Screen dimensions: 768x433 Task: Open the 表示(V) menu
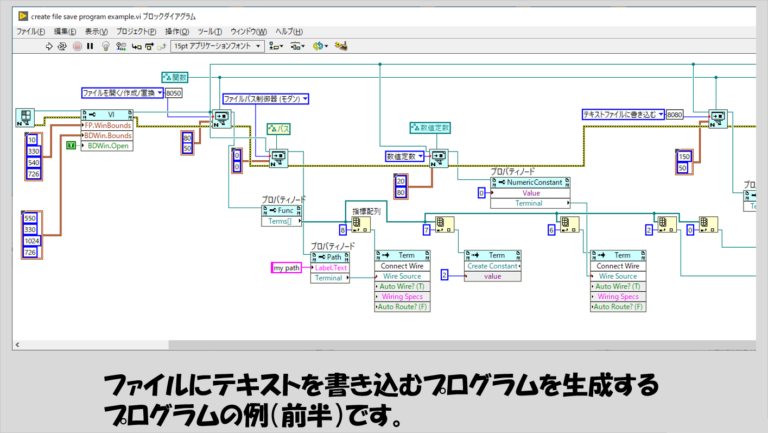pyautogui.click(x=96, y=31)
